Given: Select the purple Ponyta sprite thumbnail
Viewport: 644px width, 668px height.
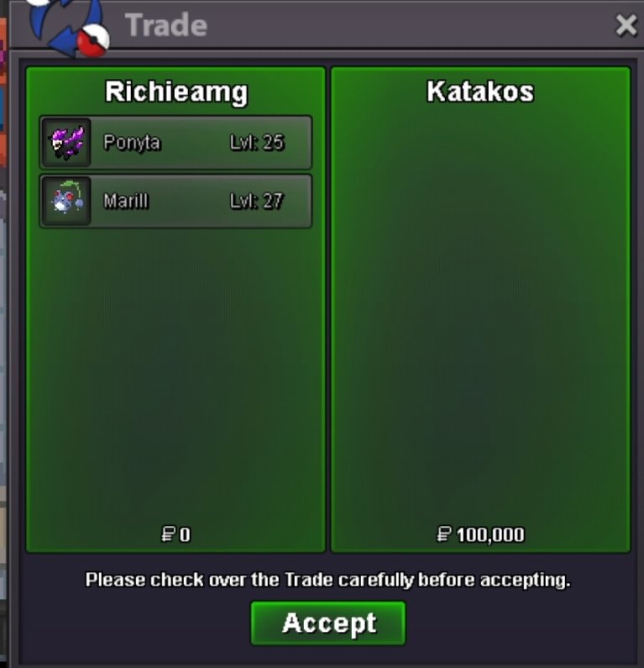Looking at the screenshot, I should (x=67, y=143).
